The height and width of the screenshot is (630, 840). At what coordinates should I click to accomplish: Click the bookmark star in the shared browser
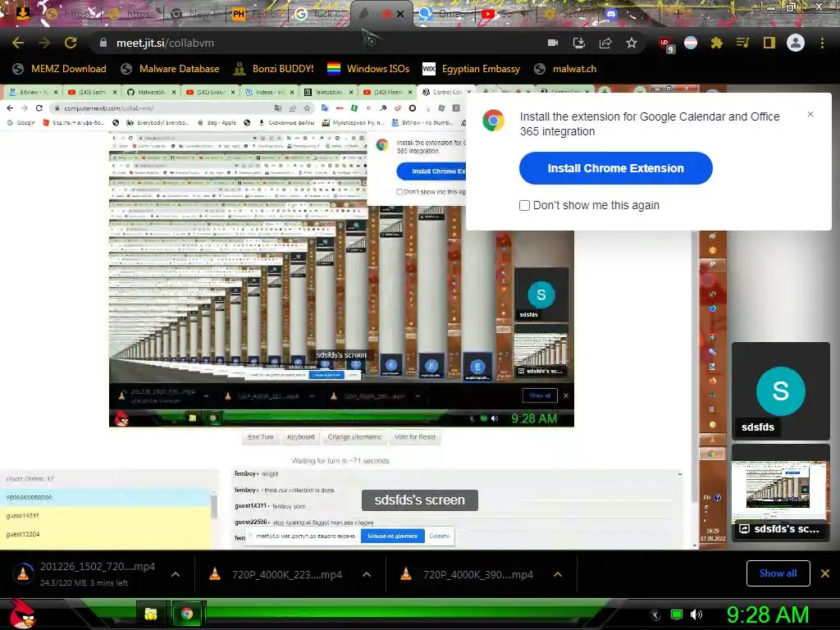point(307,108)
